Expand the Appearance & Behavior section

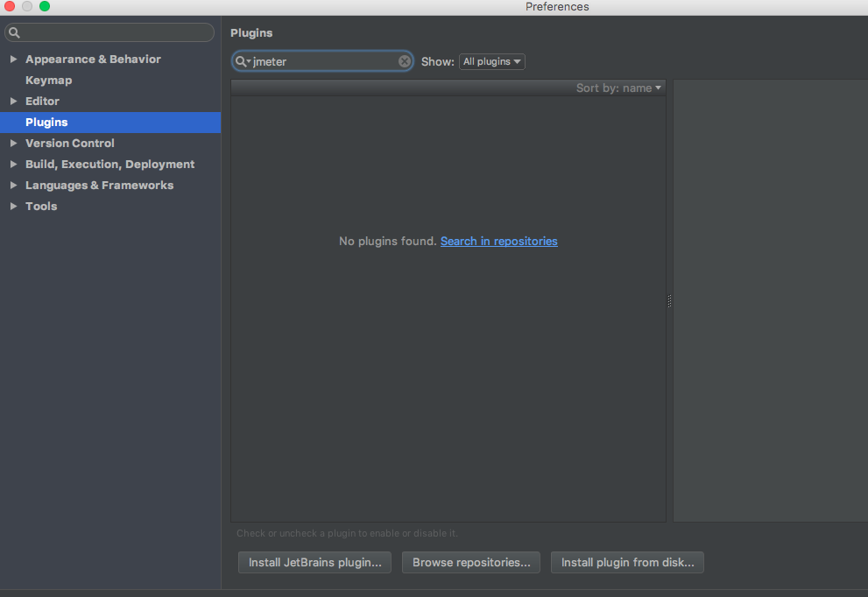pos(14,59)
